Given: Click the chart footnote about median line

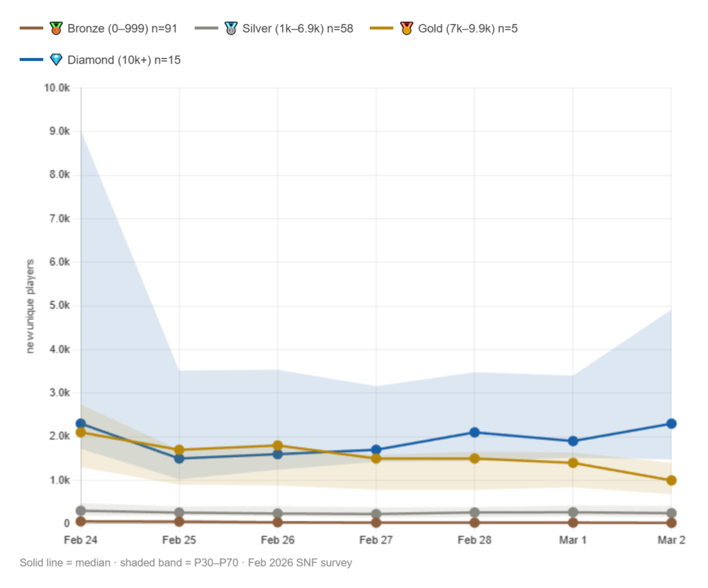Looking at the screenshot, I should (186, 562).
